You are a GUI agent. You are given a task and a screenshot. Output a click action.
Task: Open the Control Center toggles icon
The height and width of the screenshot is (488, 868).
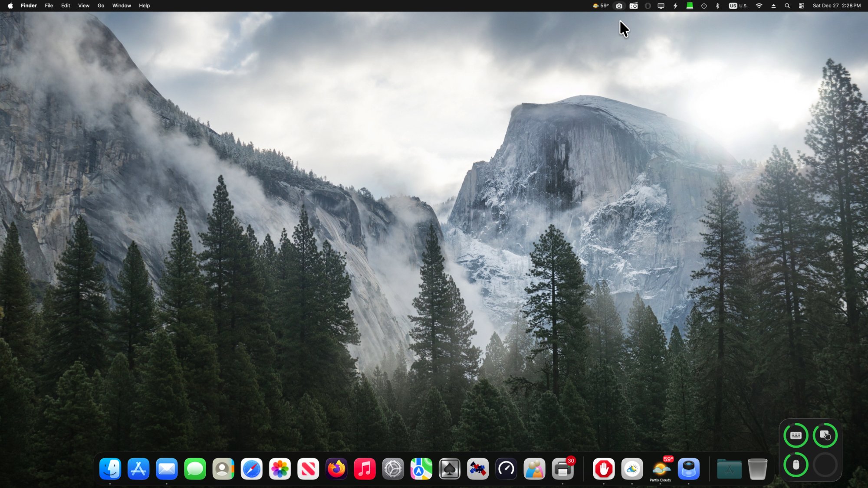click(802, 6)
